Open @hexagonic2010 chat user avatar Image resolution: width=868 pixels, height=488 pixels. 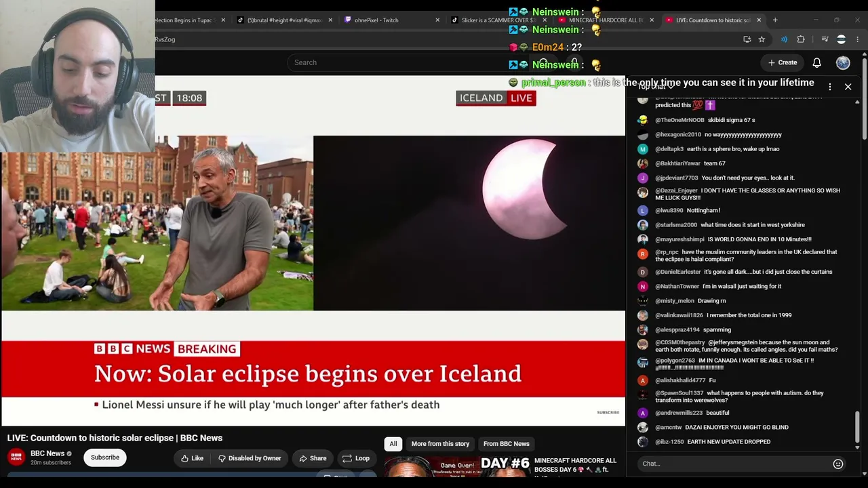point(643,135)
